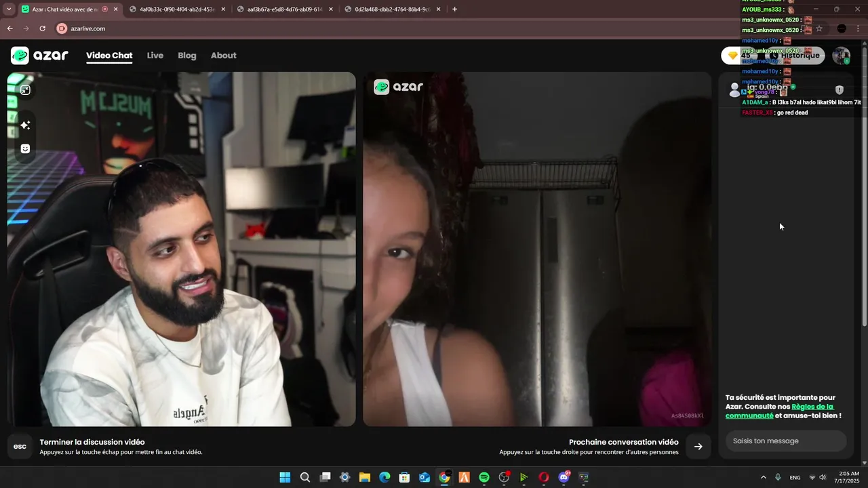The height and width of the screenshot is (488, 868).
Task: Open the Settings gear in the taskbar
Action: [344, 477]
